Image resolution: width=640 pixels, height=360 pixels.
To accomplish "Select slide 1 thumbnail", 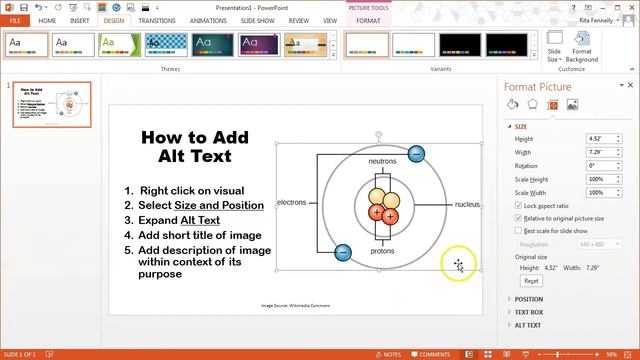I will coord(52,104).
